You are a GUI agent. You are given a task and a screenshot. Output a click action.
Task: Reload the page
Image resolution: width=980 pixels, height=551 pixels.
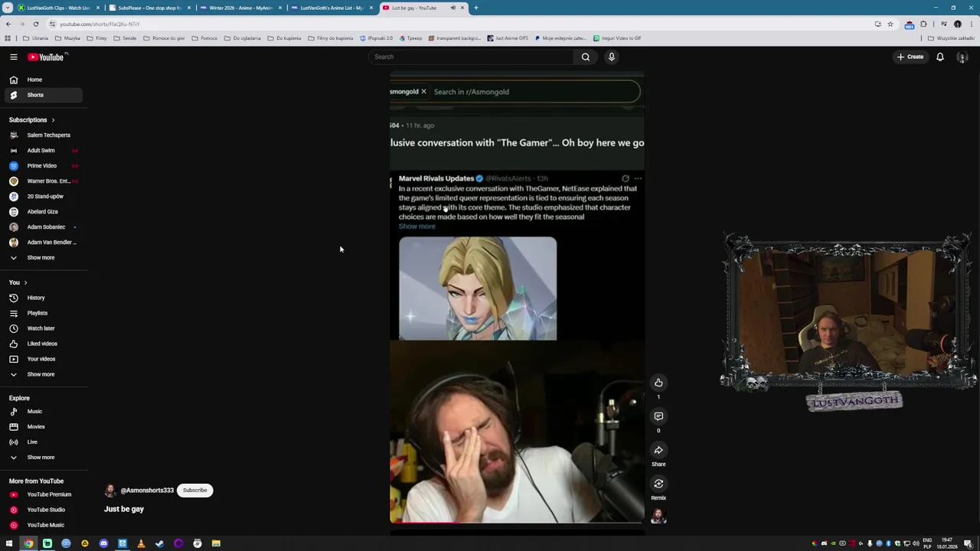pyautogui.click(x=35, y=24)
